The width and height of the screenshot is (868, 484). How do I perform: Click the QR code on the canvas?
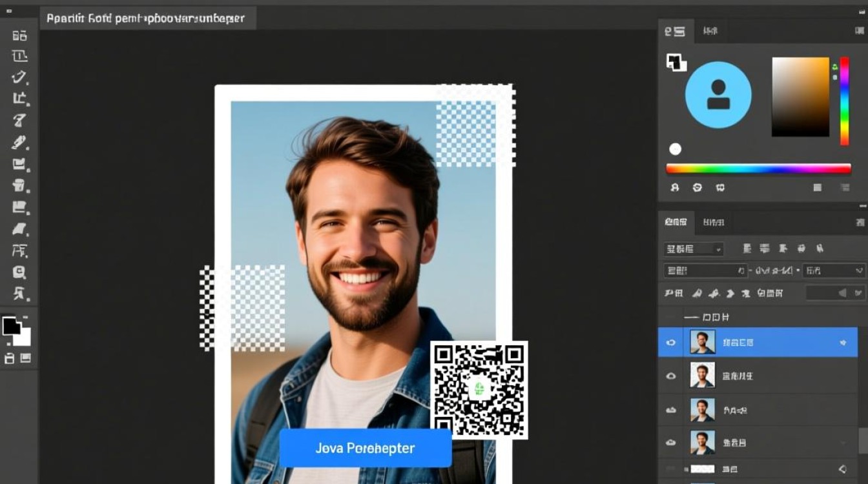pos(479,389)
